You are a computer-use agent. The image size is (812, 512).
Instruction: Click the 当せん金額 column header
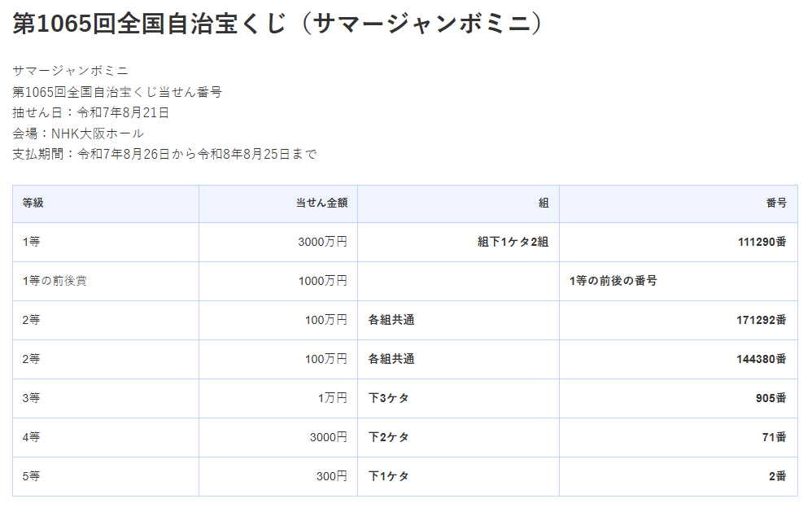pyautogui.click(x=321, y=203)
